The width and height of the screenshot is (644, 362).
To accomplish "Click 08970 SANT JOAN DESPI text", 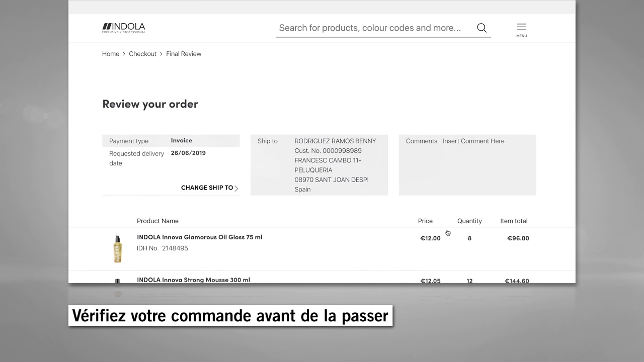I will tap(332, 179).
